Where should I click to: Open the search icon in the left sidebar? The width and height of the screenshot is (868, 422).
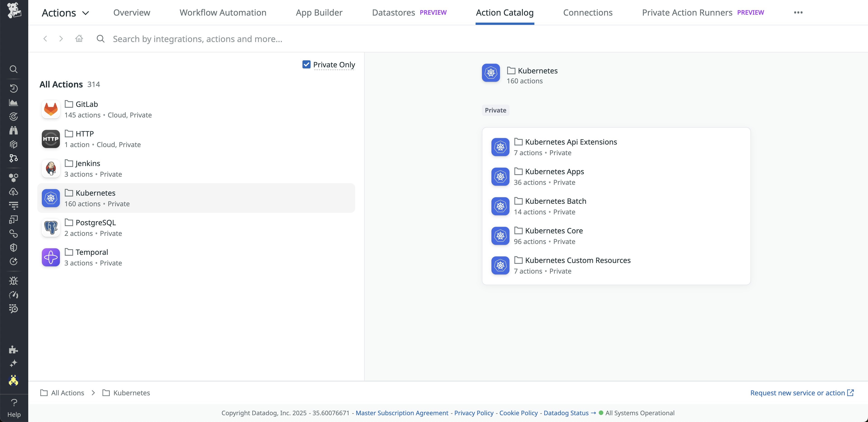pyautogui.click(x=14, y=69)
